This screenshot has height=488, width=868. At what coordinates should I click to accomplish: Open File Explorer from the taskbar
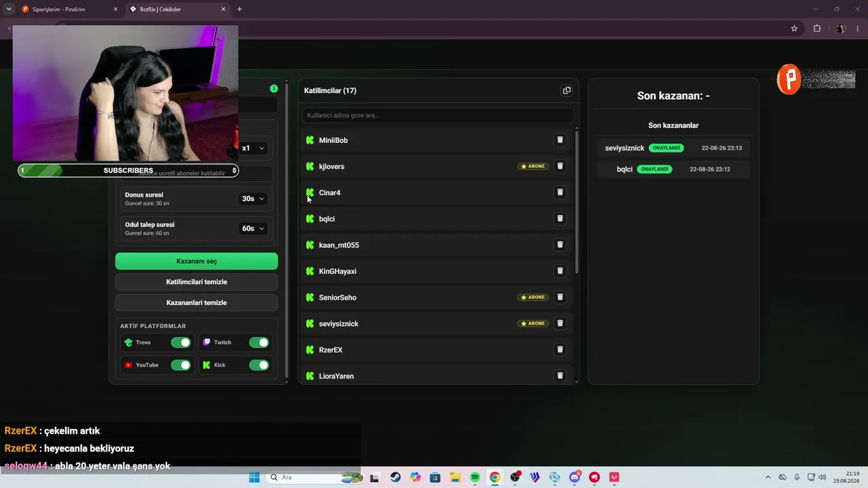(455, 477)
